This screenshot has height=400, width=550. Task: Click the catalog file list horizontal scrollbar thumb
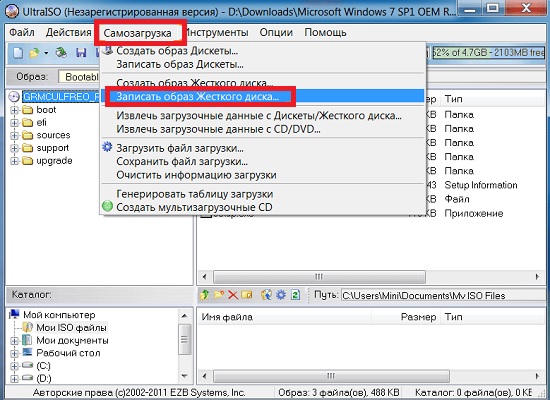click(331, 376)
